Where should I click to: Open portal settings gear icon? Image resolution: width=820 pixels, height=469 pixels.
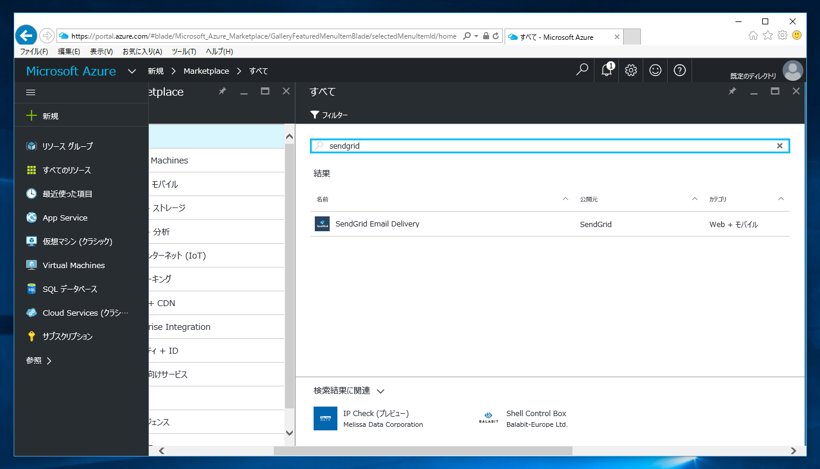631,71
